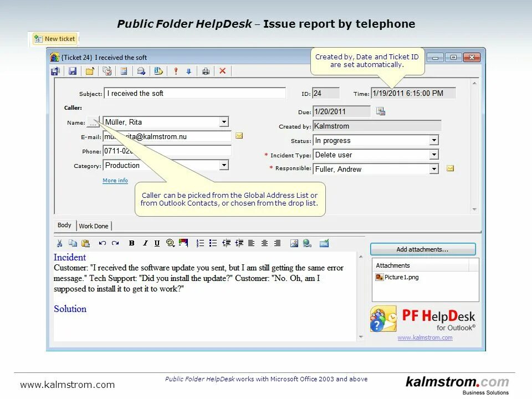This screenshot has width=532, height=399.
Task: Click the Send e-mail envelope arrow icon
Action: coord(141,71)
